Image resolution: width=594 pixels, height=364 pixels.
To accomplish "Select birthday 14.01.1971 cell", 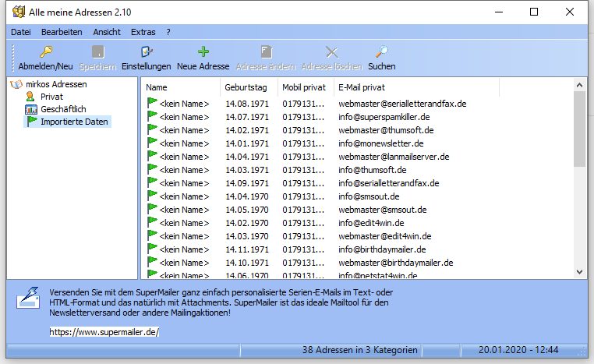I will 247,143.
